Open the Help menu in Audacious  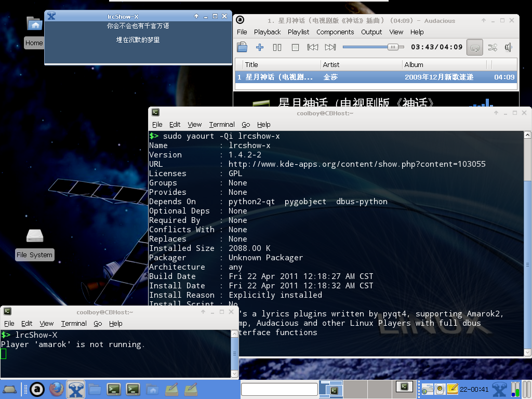[x=417, y=32]
